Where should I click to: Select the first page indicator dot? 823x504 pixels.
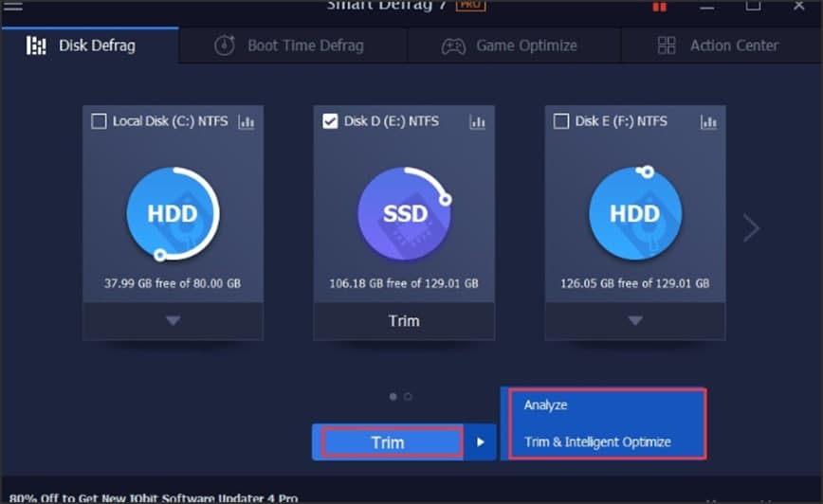pyautogui.click(x=393, y=397)
